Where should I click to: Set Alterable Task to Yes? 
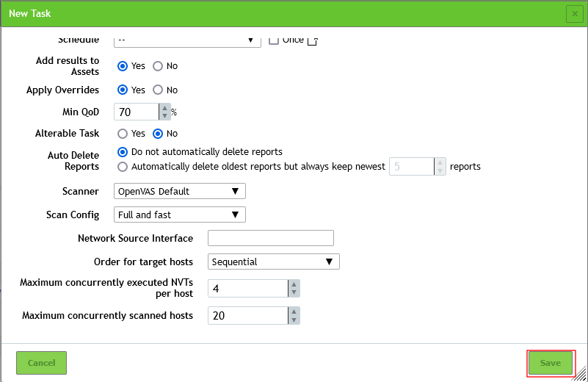point(123,134)
